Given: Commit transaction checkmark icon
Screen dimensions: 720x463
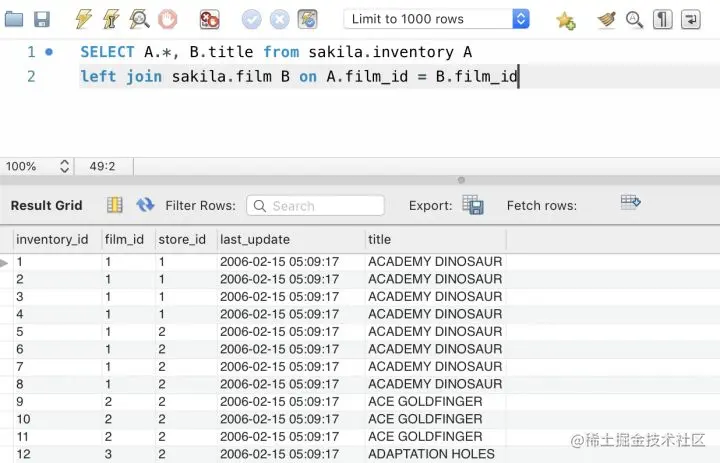Looking at the screenshot, I should click(x=252, y=20).
